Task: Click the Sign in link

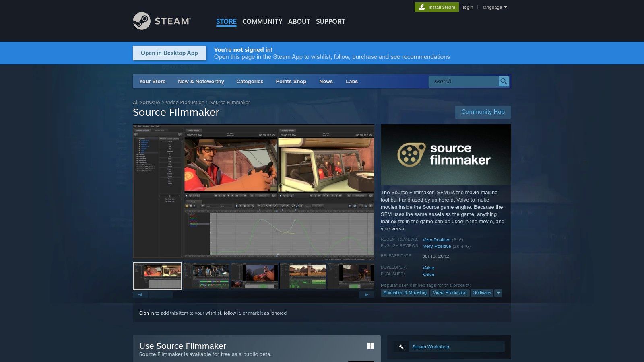Action: [x=147, y=313]
